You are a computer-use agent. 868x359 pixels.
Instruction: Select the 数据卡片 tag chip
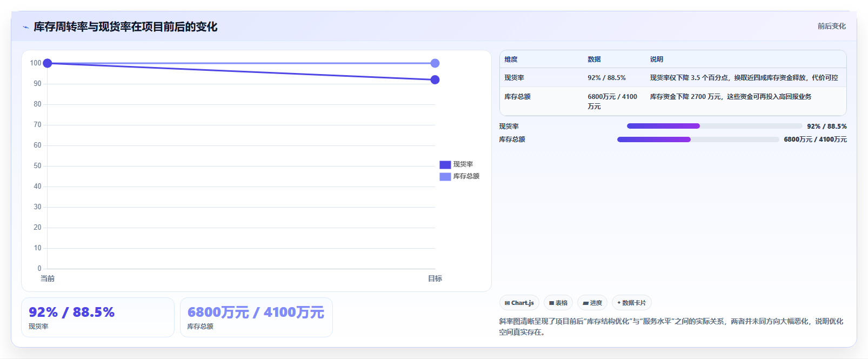tap(632, 303)
